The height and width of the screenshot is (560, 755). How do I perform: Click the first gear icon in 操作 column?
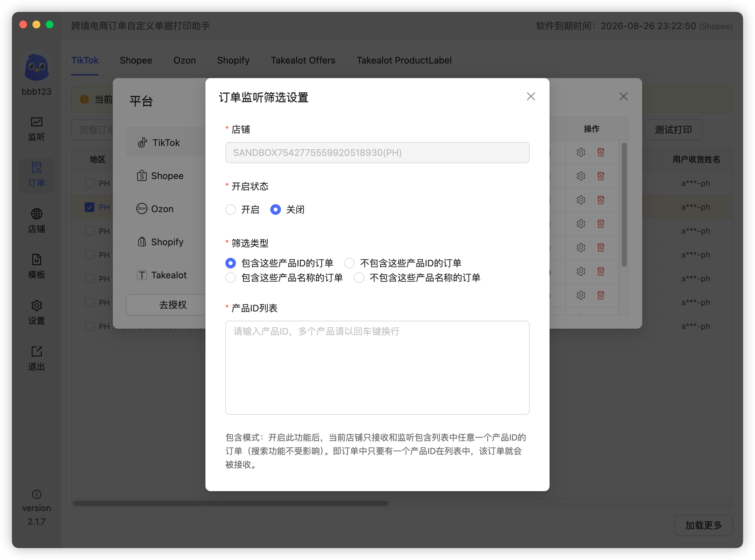coord(581,152)
